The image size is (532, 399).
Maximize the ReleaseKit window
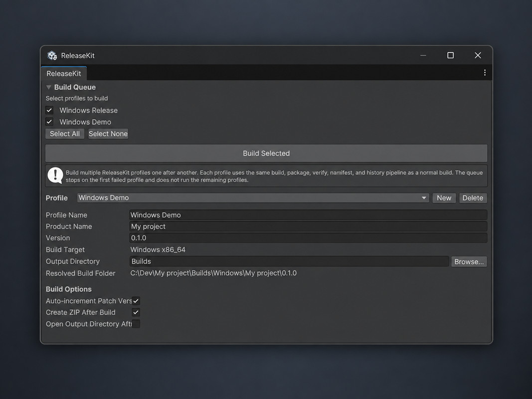(450, 55)
